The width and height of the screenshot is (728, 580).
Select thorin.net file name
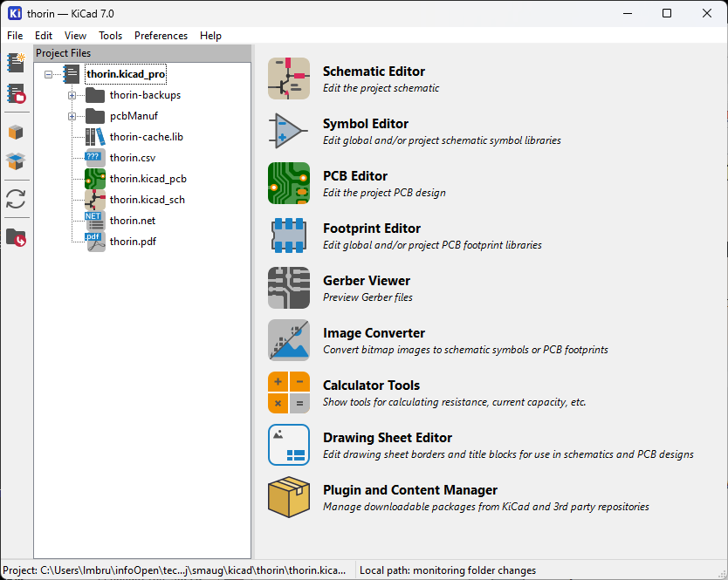click(x=133, y=221)
